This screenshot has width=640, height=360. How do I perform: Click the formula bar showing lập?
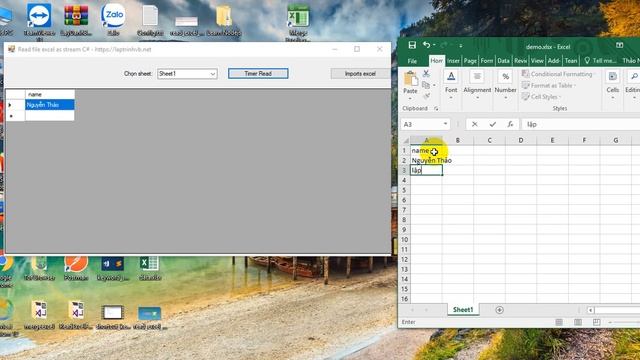[x=581, y=124]
